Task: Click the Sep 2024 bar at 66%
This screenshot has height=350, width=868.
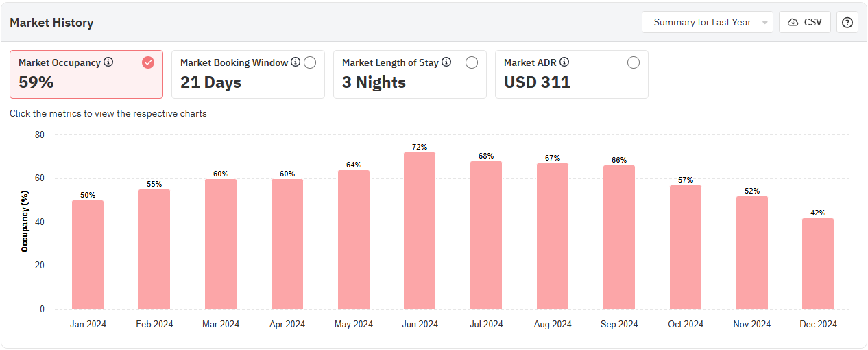Action: 619,237
